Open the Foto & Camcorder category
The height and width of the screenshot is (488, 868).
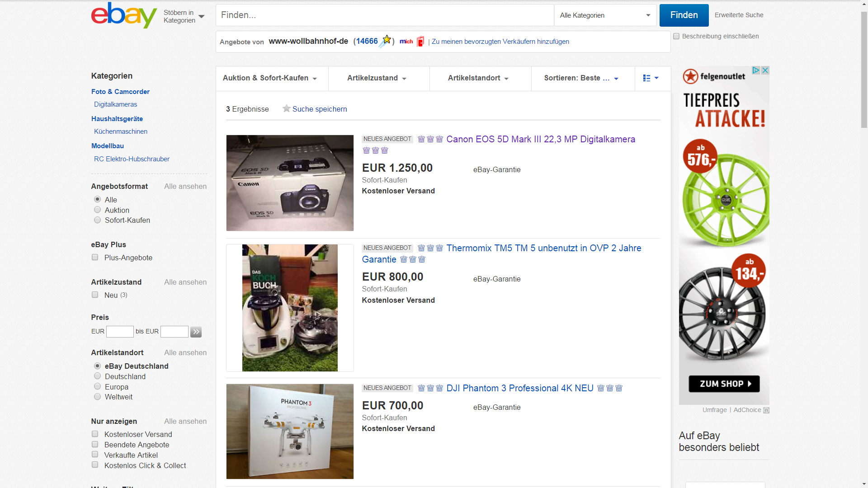tap(120, 91)
